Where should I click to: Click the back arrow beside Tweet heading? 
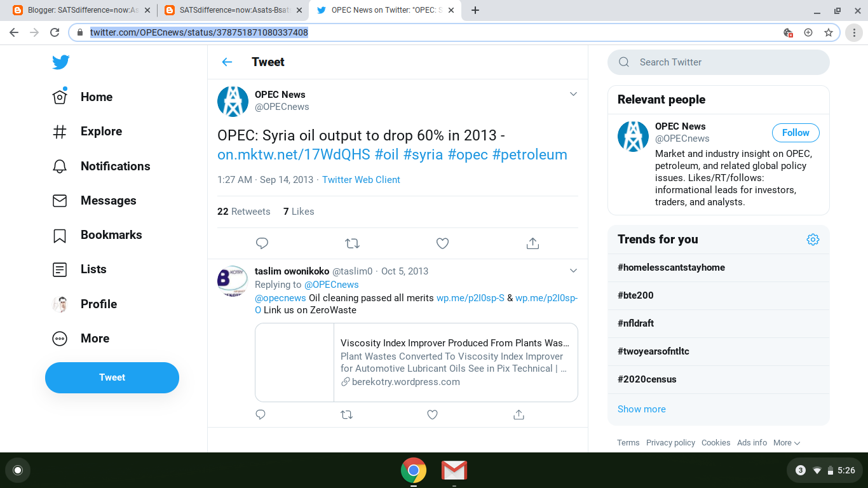coord(227,62)
